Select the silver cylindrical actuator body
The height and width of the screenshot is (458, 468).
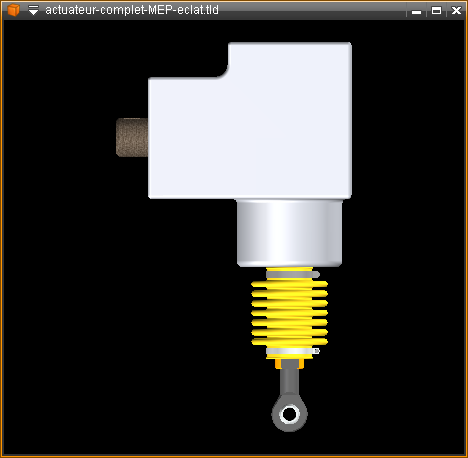[289, 233]
